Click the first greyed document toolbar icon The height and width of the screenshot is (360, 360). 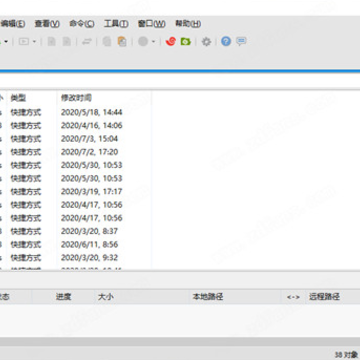tap(51, 42)
